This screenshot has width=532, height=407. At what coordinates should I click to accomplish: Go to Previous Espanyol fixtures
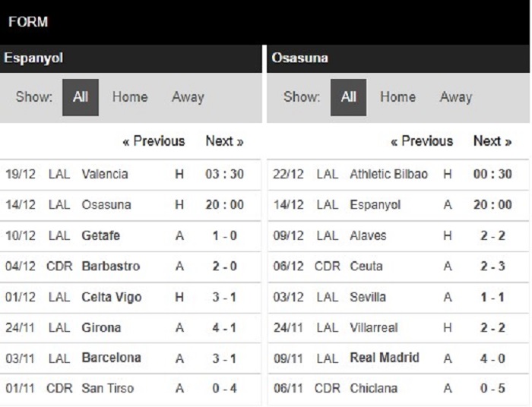click(154, 141)
